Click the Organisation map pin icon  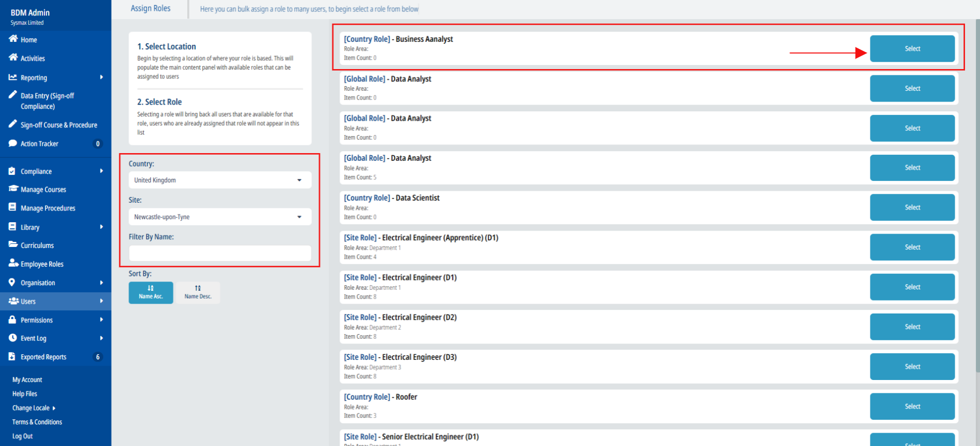12,282
